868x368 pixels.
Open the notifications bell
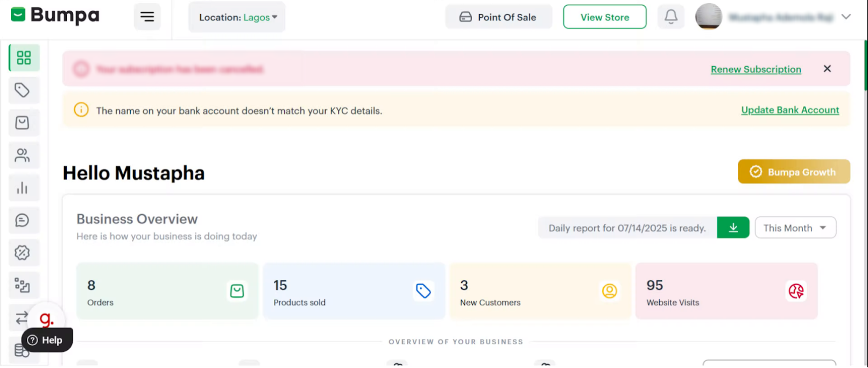pos(671,17)
